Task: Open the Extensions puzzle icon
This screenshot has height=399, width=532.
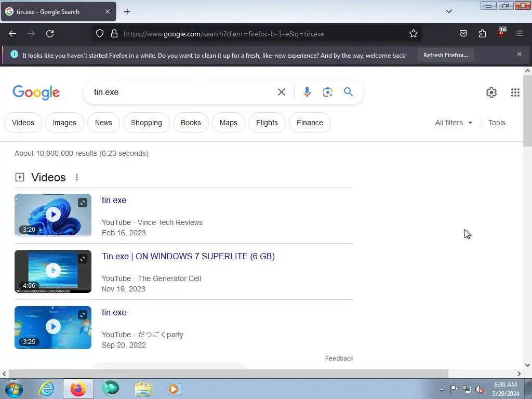Action: click(x=482, y=34)
